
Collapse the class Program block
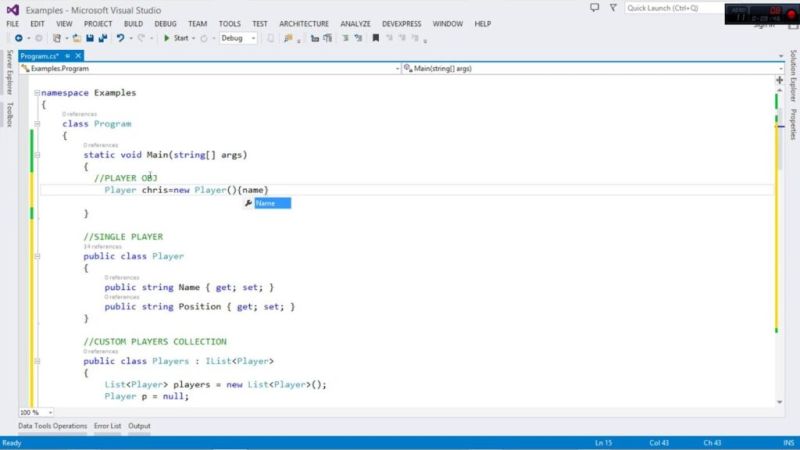(x=37, y=124)
